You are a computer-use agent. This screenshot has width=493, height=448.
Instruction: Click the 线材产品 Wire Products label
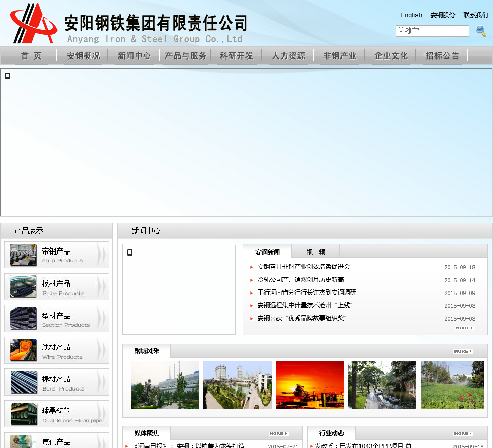62,351
